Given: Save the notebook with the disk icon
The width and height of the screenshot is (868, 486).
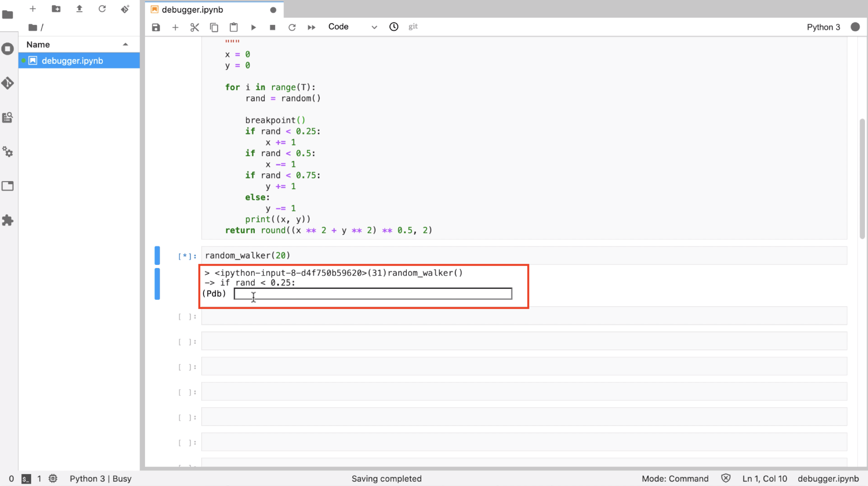Looking at the screenshot, I should point(156,27).
